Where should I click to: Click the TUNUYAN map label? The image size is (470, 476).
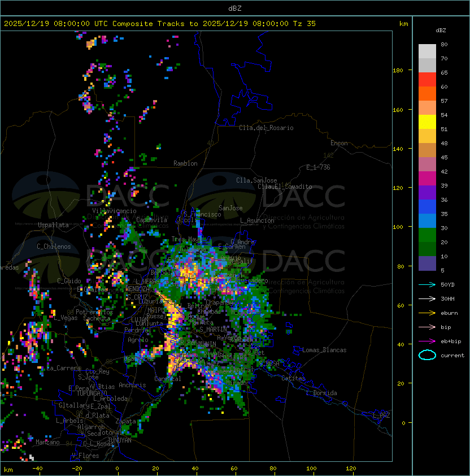tap(120, 440)
